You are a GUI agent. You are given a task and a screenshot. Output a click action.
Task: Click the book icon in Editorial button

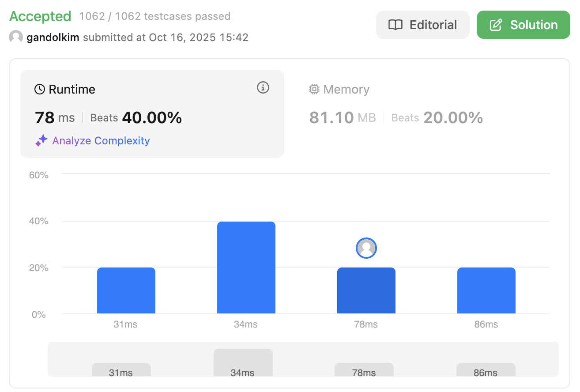coord(395,25)
